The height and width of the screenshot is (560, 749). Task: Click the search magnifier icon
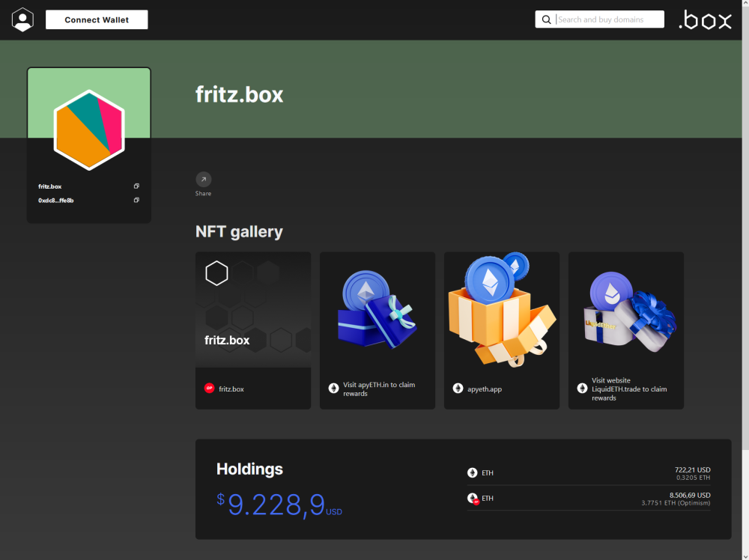click(546, 19)
